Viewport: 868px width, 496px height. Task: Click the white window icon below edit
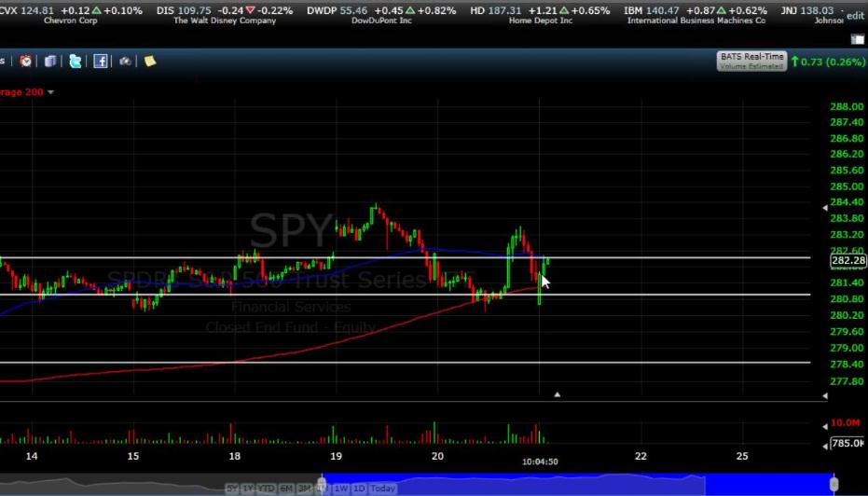click(857, 39)
